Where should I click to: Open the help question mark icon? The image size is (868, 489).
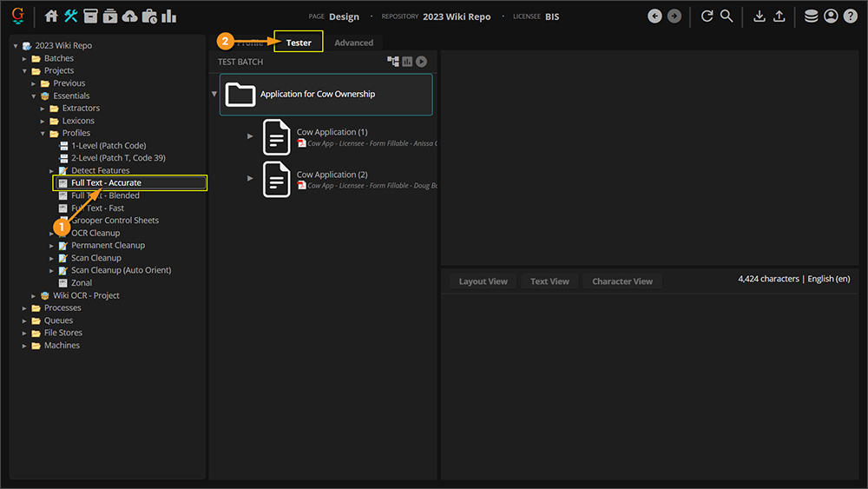(850, 17)
